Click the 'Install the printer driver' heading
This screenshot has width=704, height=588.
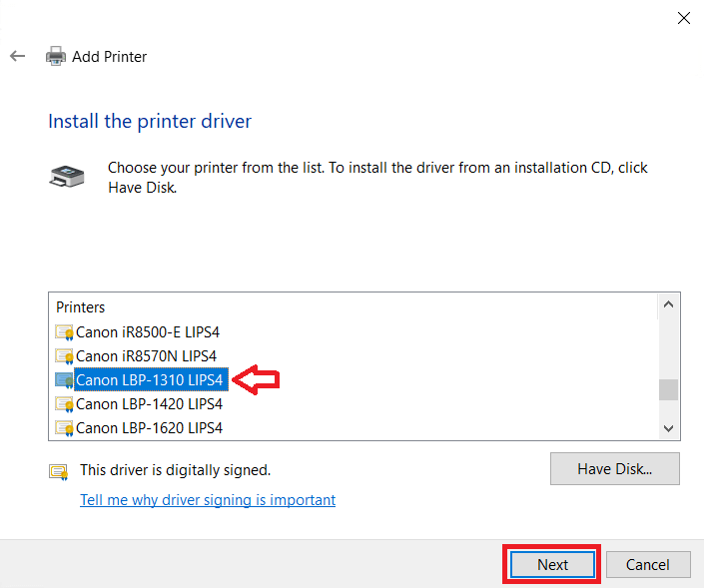tap(150, 122)
